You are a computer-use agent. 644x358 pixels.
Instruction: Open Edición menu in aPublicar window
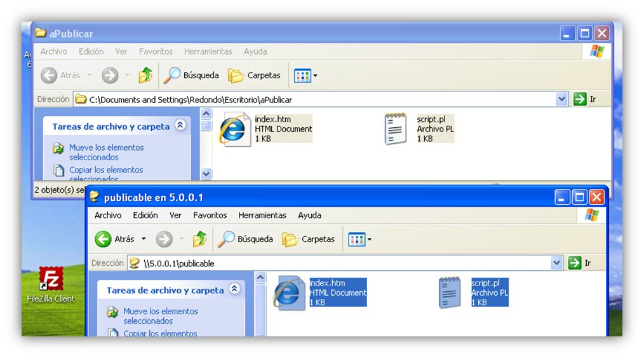point(91,52)
